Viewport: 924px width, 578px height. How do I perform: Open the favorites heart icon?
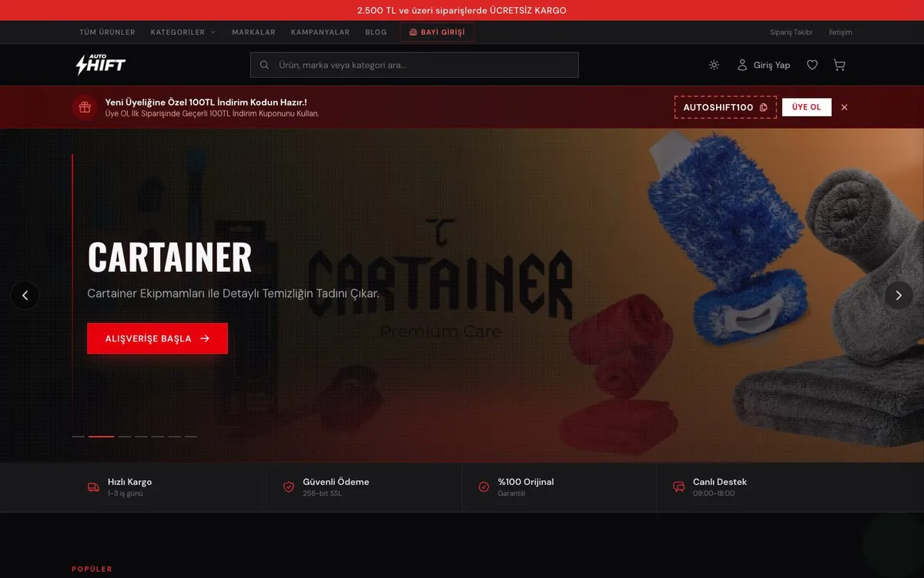tap(812, 66)
